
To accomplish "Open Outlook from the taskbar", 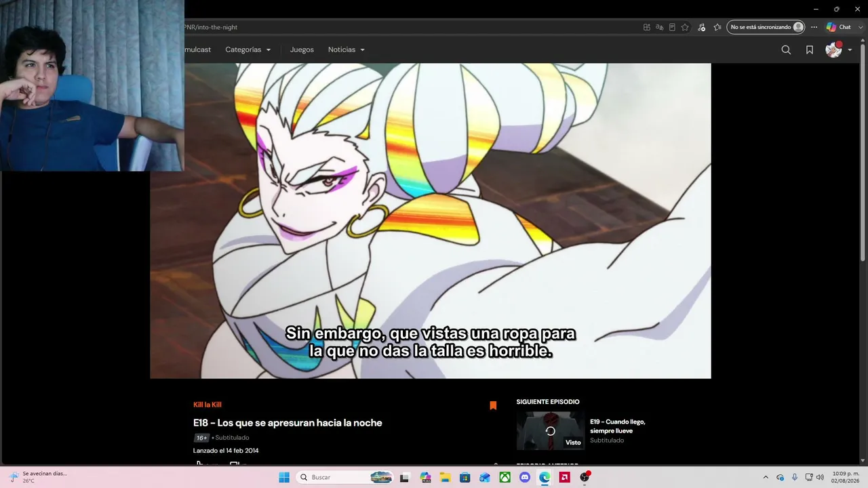I will pos(485,477).
